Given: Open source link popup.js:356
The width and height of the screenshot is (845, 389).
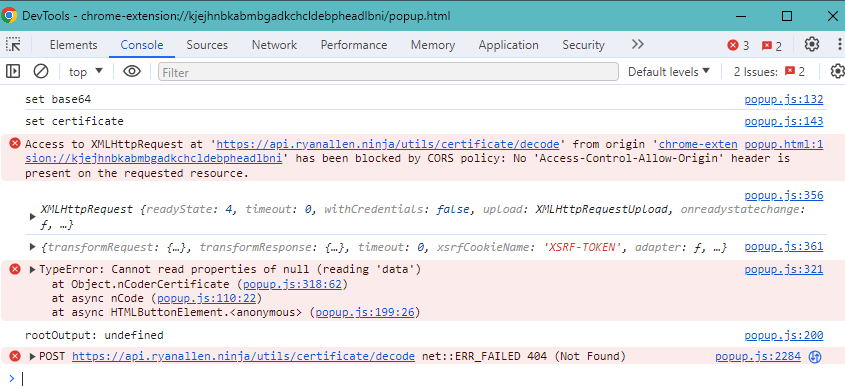Looking at the screenshot, I should click(x=784, y=195).
